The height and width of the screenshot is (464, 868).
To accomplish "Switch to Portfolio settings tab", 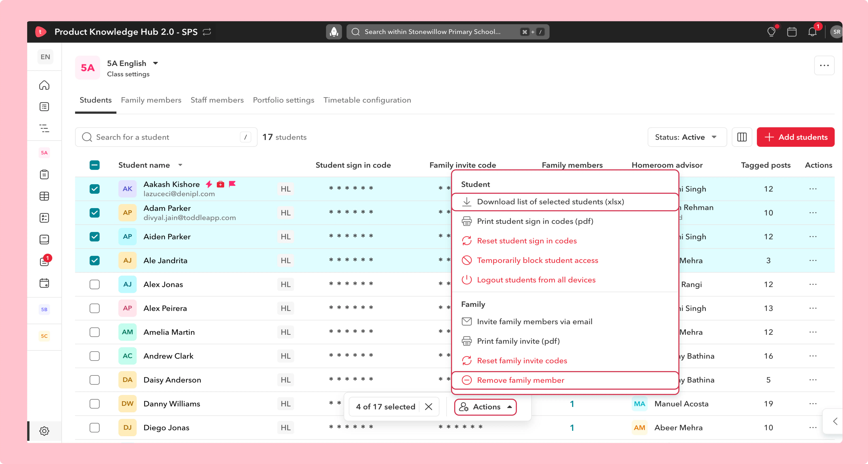I will (x=283, y=100).
